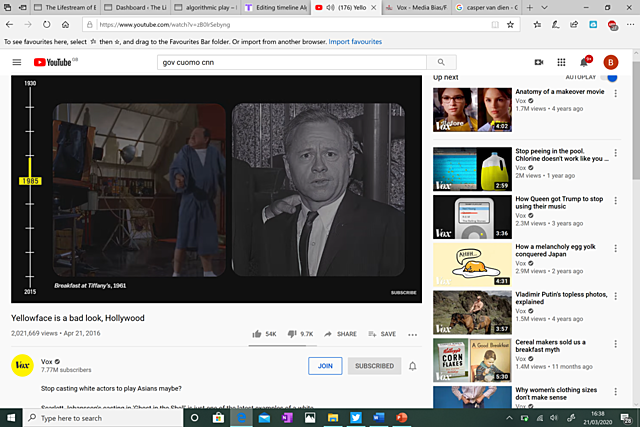Show hidden system tray icons chevron

[509, 418]
